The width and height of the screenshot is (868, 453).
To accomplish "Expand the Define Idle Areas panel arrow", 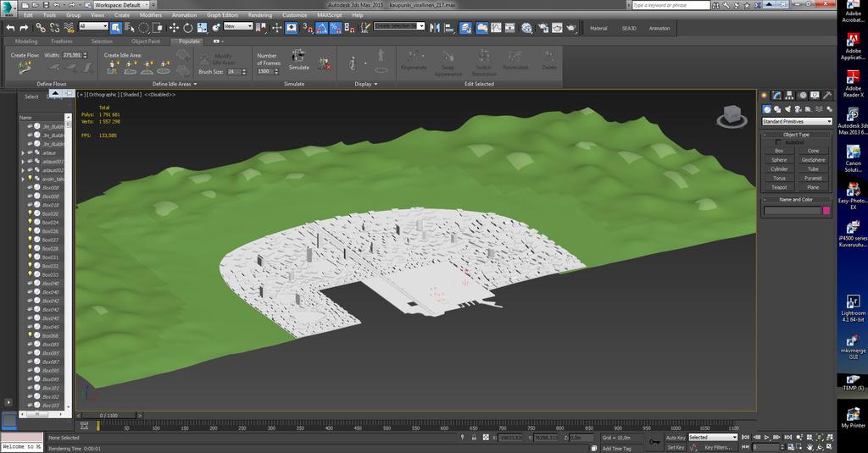I will tap(196, 84).
